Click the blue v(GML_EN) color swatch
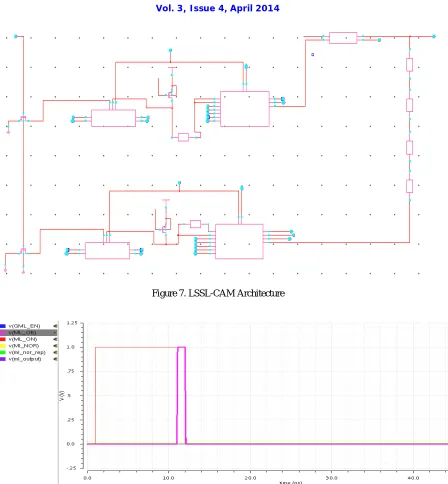This screenshot has height=484, width=448. tap(3, 326)
